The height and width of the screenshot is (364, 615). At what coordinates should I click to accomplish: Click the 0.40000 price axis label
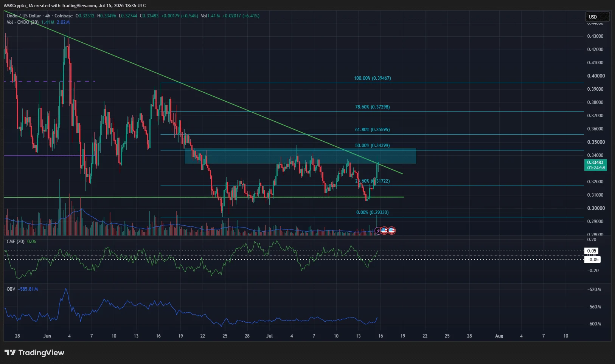pyautogui.click(x=596, y=76)
